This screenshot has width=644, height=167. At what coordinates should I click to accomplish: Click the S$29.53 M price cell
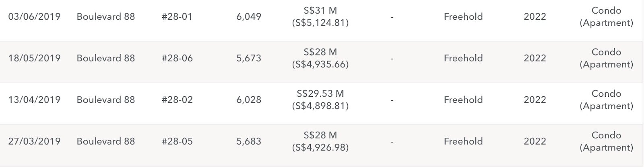point(320,94)
